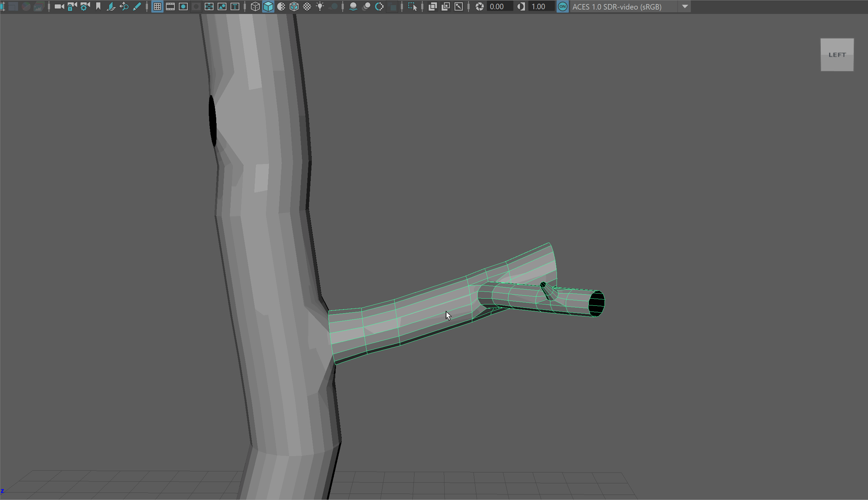Click the Bookmarks icon

pos(98,6)
